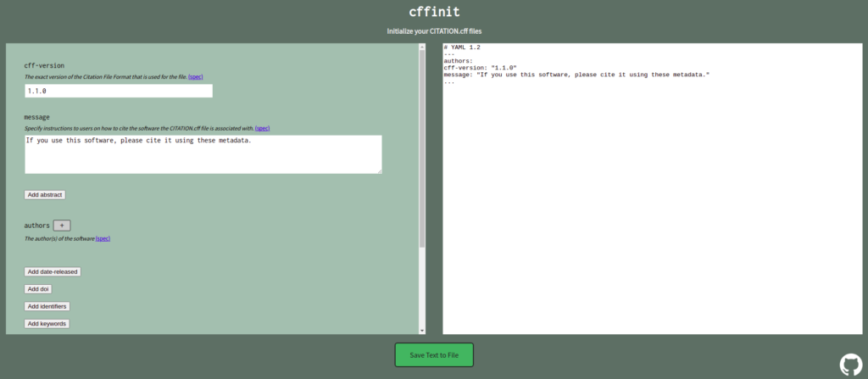This screenshot has height=379, width=868.
Task: Click the scrollbar down arrow in form panel
Action: 422,331
